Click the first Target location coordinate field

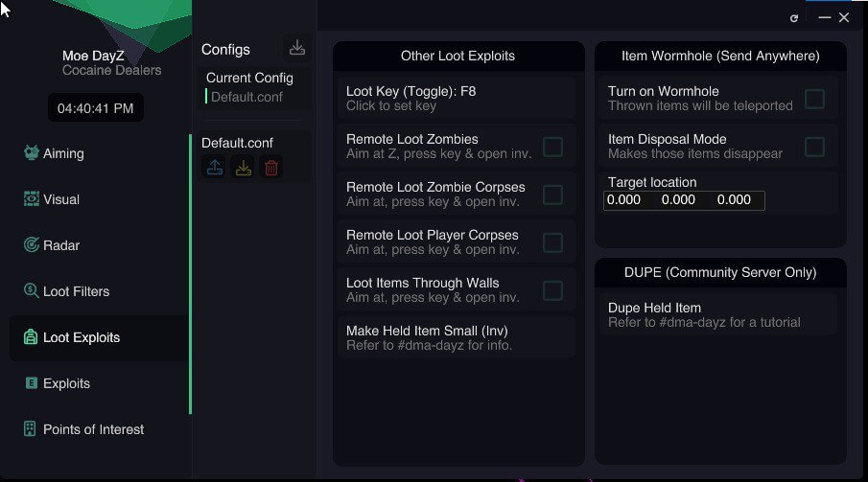point(628,199)
